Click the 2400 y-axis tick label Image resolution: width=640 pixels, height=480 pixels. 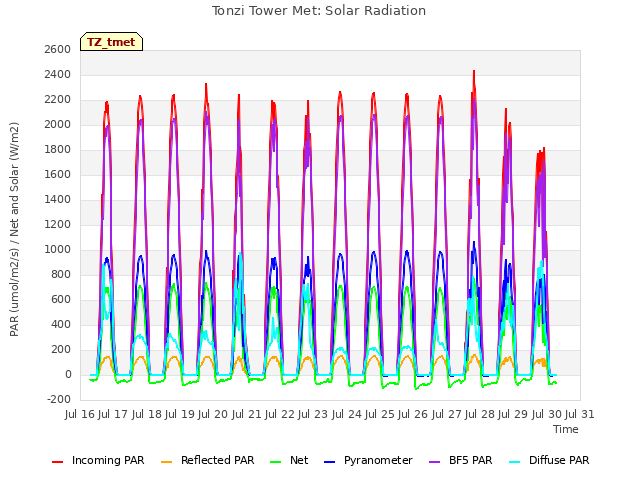[x=58, y=75]
